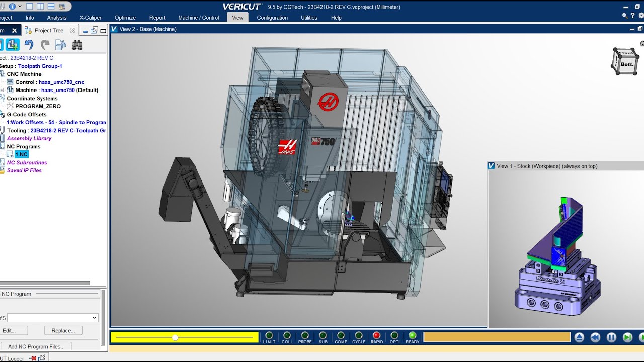
Task: Select the View menu tab
Action: pos(237,18)
